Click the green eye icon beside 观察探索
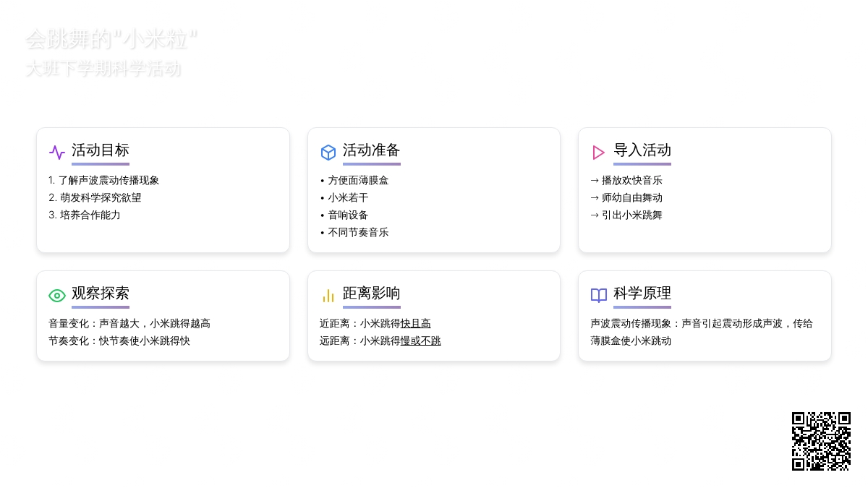Image resolution: width=868 pixels, height=488 pixels. pos(57,295)
